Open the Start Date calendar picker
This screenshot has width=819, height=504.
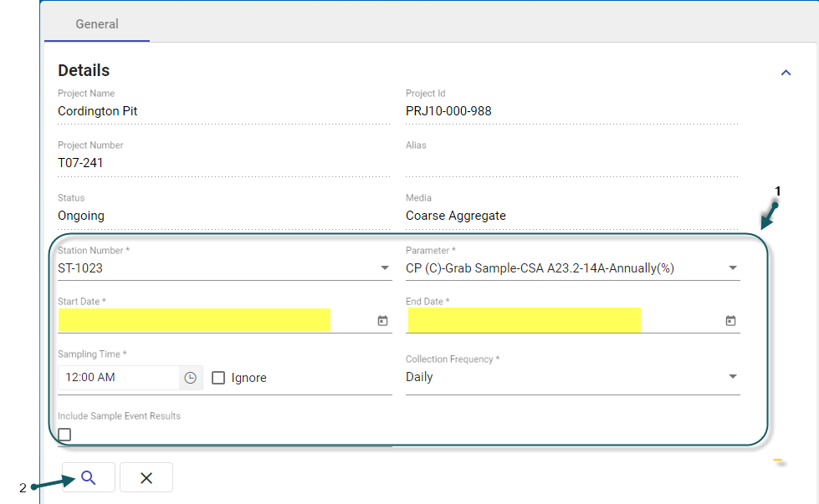[x=382, y=320]
